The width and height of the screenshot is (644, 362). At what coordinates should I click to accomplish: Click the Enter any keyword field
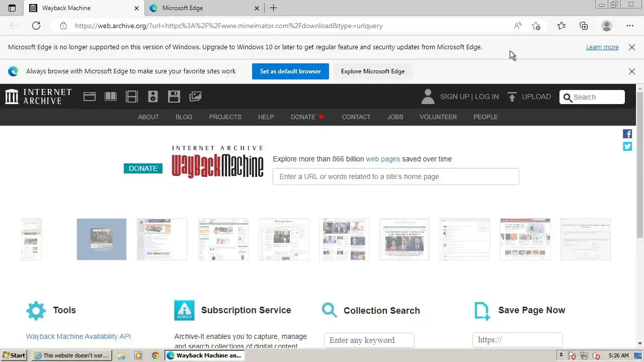pos(369,340)
